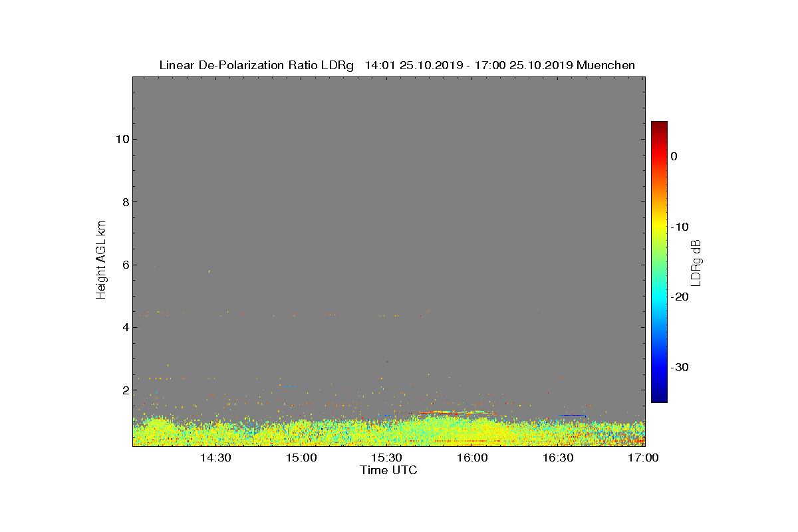Click the 15:30 time axis label
This screenshot has height=532, width=798.
[x=387, y=458]
